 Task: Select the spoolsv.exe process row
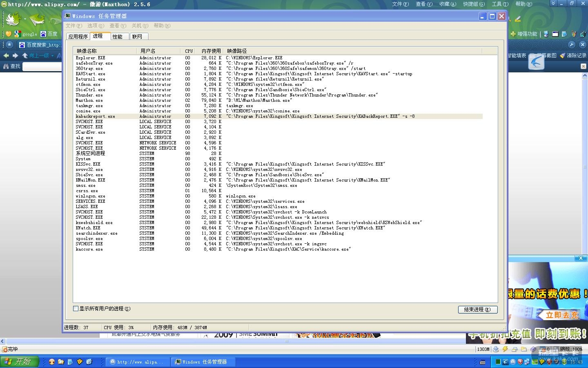point(278,239)
